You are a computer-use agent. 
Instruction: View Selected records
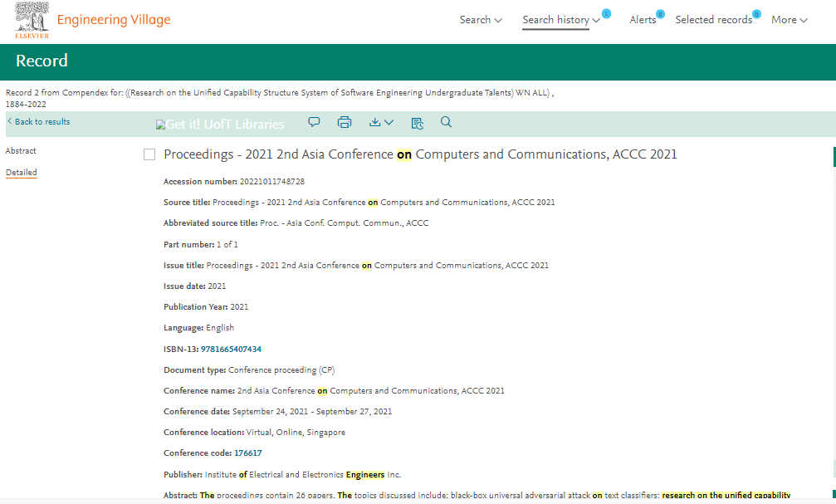[713, 20]
